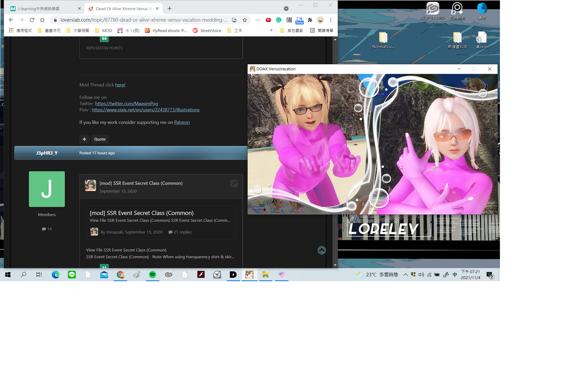Go back in the Chrome browser
The image size is (577, 392).
[x=11, y=20]
